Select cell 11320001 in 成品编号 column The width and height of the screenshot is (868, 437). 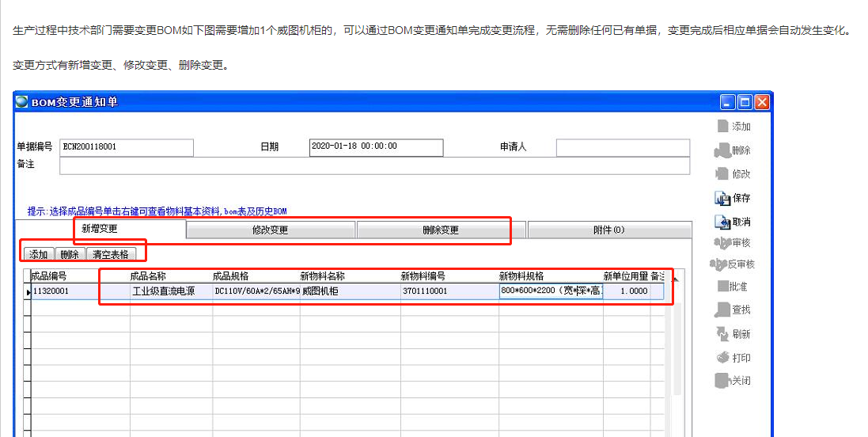tap(81, 291)
